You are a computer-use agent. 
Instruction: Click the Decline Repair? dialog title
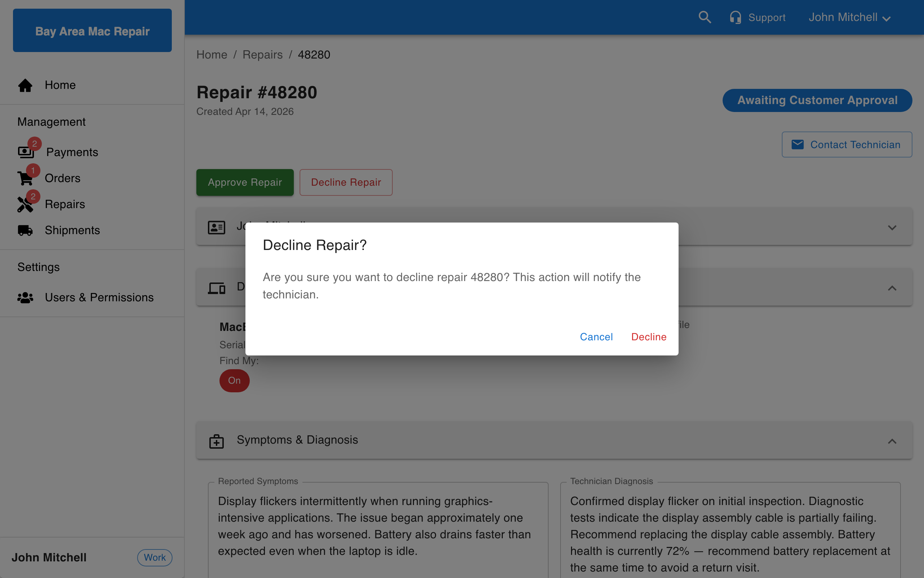point(315,245)
